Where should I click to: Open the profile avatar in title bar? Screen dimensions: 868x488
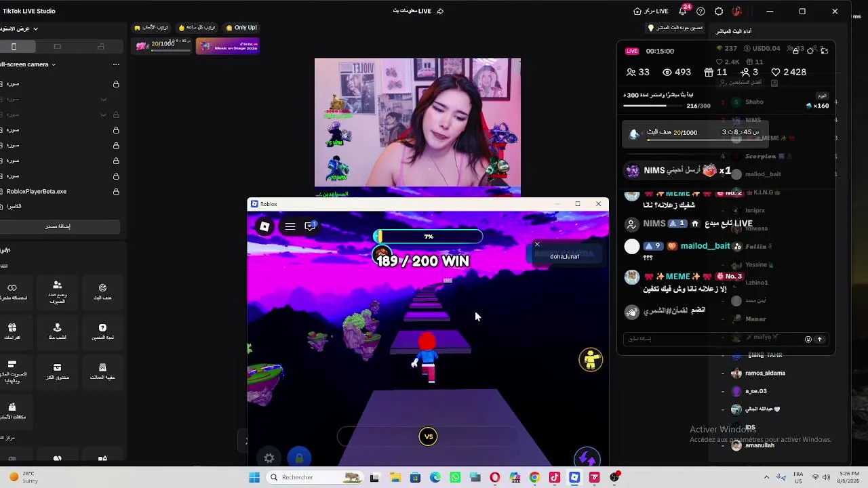click(x=736, y=11)
